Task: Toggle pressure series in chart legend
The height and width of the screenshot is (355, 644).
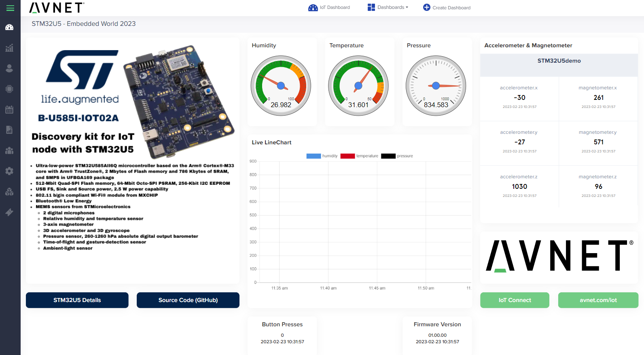Action: [x=397, y=156]
